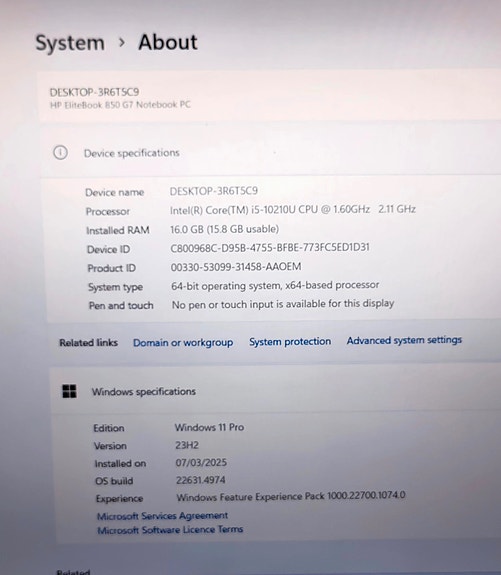Collapse the Windows specifications section header
501x575 pixels.
275,391
